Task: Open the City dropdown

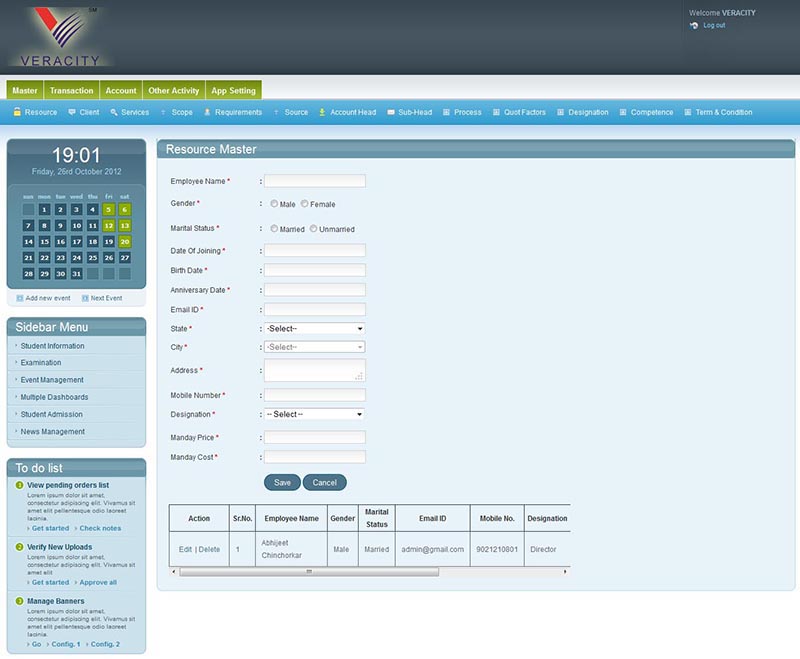Action: pos(314,347)
